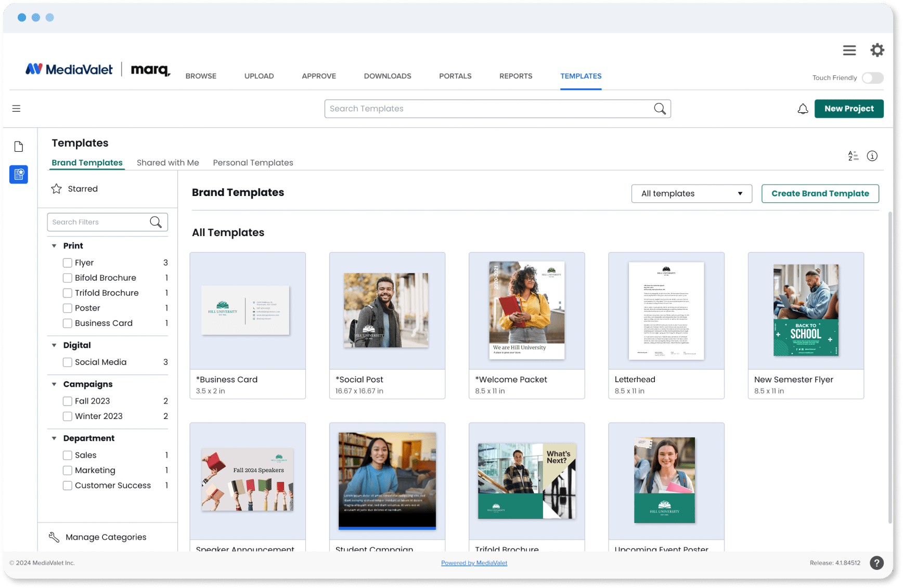Click the MediaValet logo

[x=69, y=69]
